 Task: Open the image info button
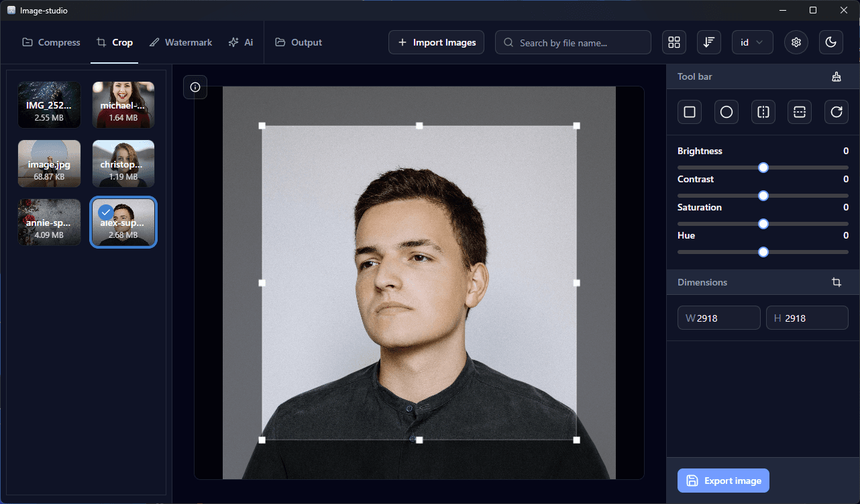click(x=195, y=87)
